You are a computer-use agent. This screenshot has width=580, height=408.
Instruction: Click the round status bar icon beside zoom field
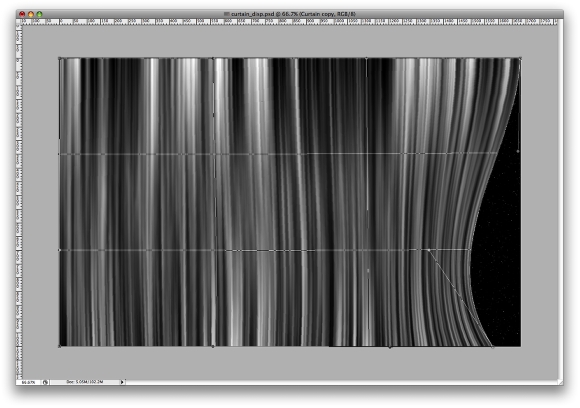[x=45, y=382]
